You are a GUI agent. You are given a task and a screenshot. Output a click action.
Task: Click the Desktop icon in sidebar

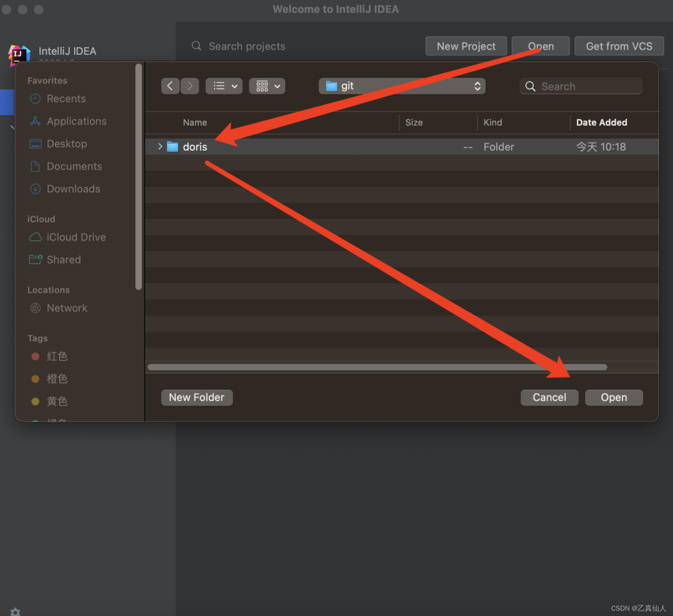(x=35, y=144)
